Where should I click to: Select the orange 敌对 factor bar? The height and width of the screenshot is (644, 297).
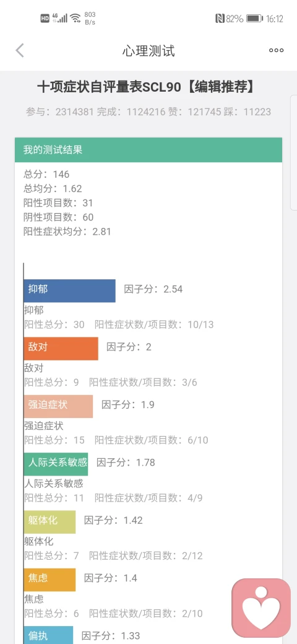(x=61, y=349)
